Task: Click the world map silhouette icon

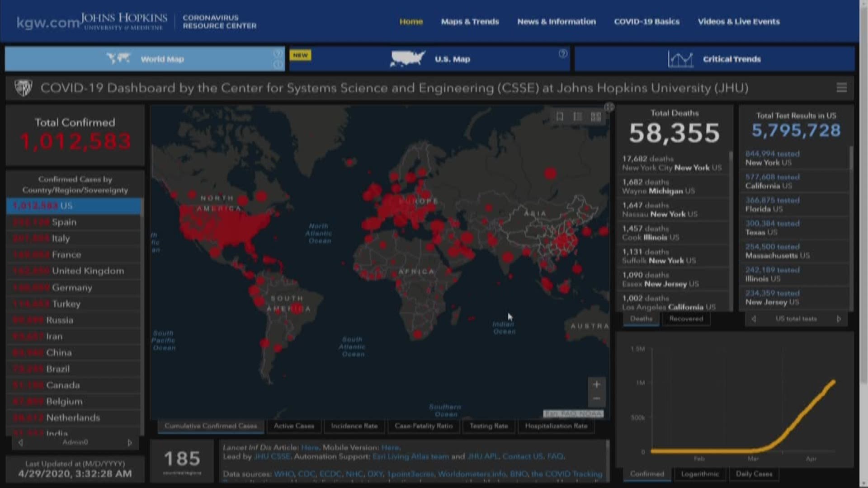Action: (118, 58)
